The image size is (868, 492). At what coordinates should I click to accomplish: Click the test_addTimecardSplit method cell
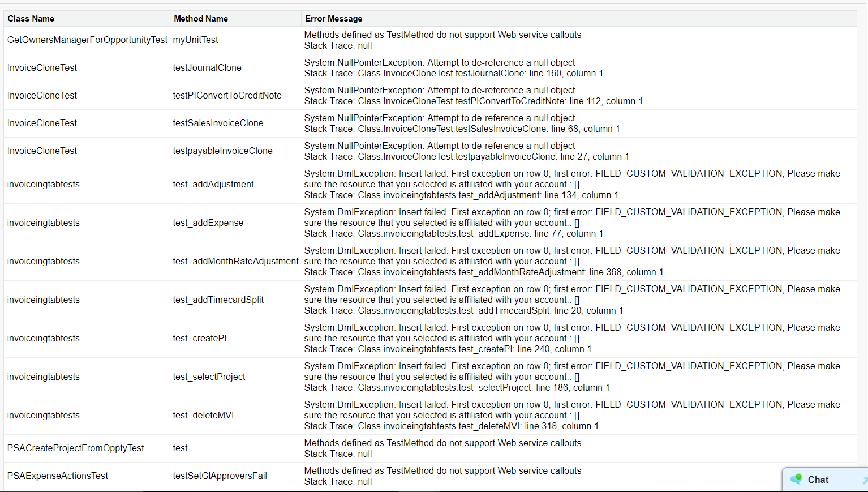click(218, 300)
